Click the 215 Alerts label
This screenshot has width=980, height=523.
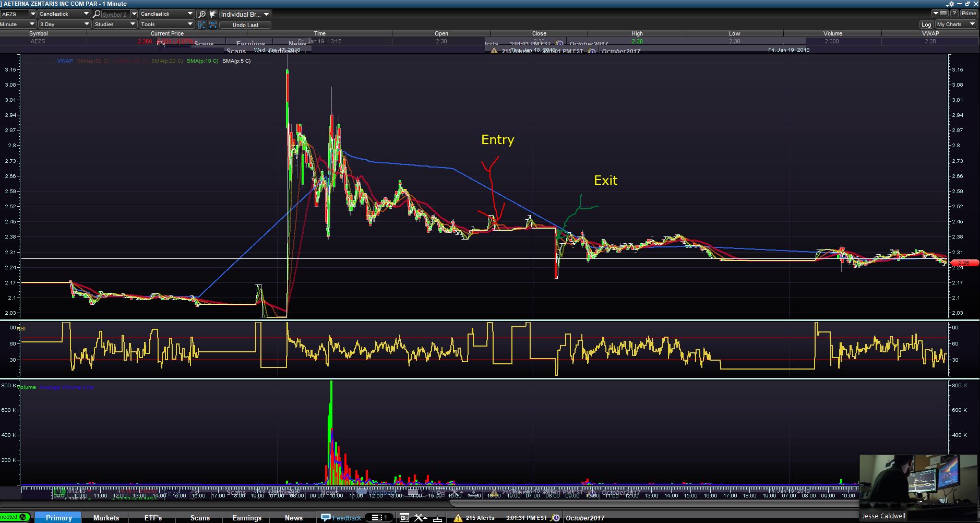480,518
